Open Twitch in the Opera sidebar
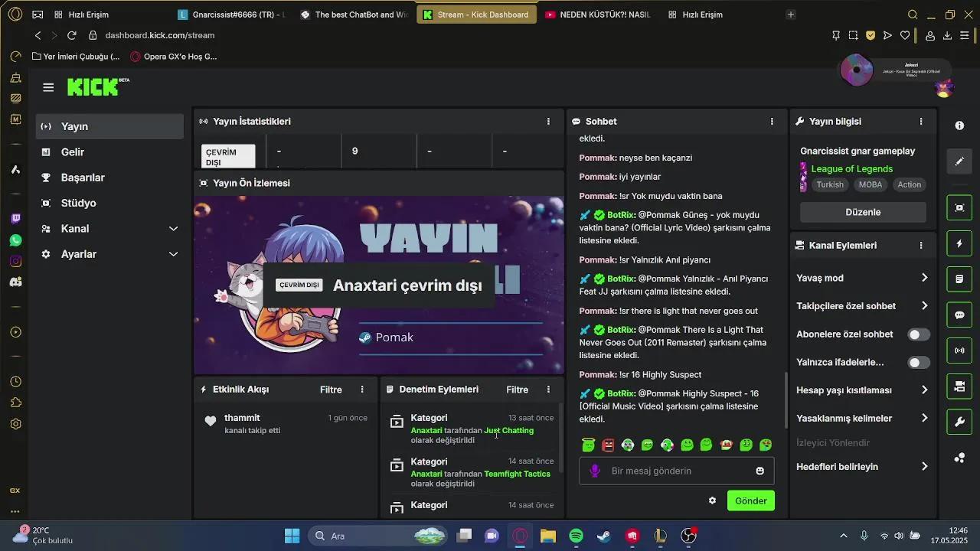This screenshot has height=551, width=980. point(15,219)
